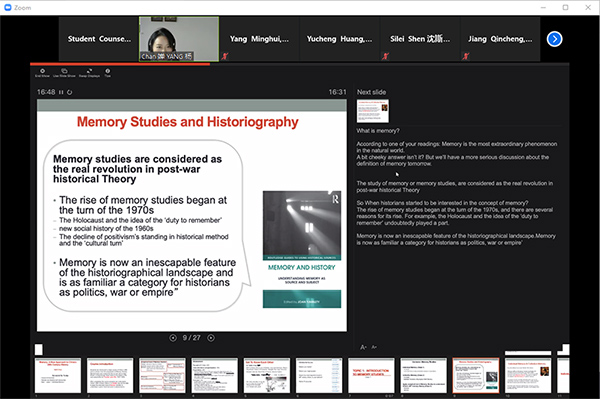Click the Swap Displays icon
The image size is (600, 399).
[x=89, y=71]
